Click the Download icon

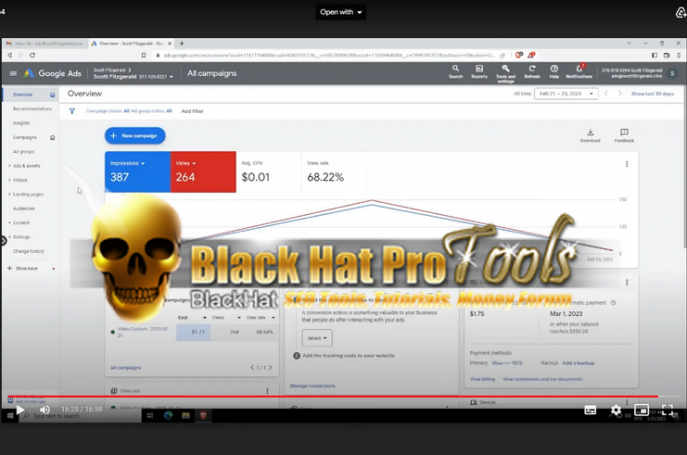(590, 135)
